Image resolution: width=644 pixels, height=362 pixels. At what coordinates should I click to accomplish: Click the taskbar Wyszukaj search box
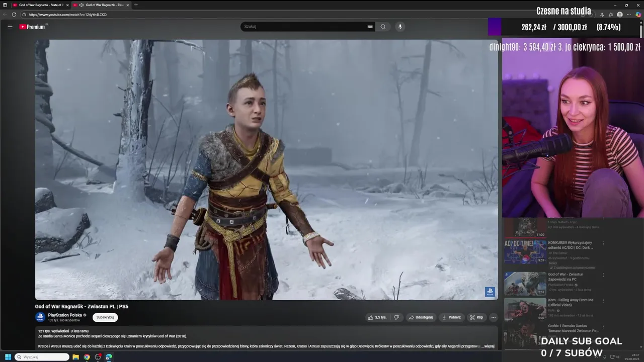pos(42,357)
